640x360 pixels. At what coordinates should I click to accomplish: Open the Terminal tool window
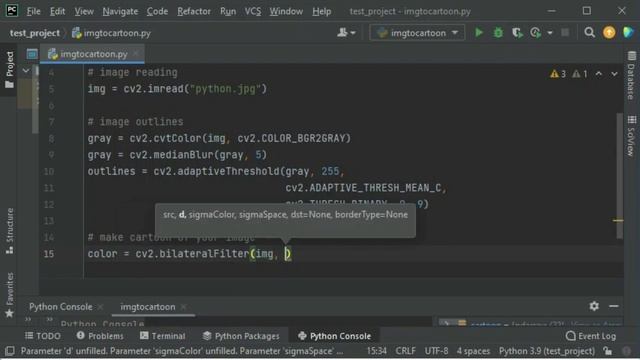pos(162,336)
